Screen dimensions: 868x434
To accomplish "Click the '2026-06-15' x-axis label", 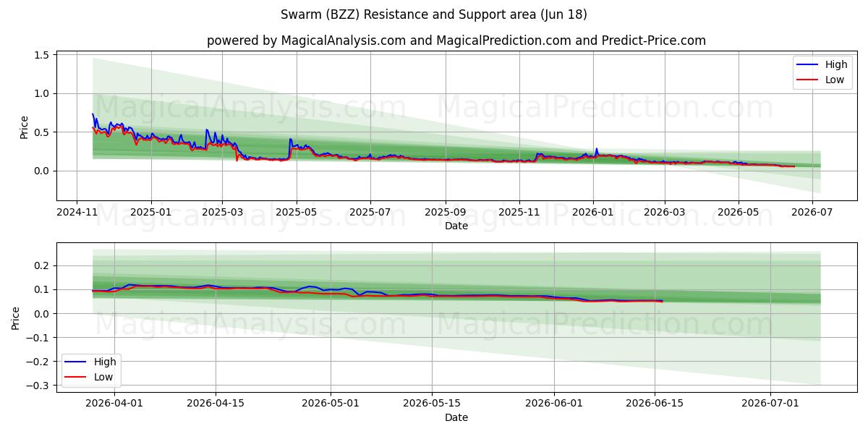I will (655, 404).
